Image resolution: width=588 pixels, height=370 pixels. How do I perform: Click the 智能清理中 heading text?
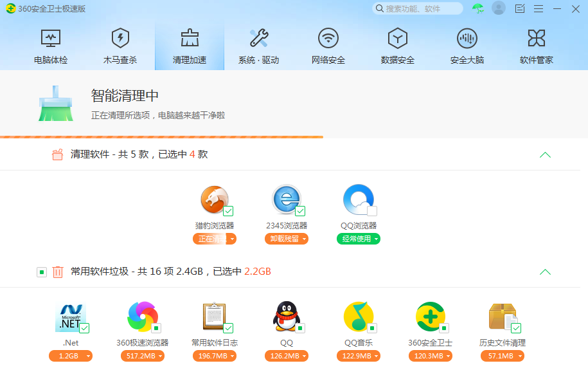pyautogui.click(x=125, y=96)
